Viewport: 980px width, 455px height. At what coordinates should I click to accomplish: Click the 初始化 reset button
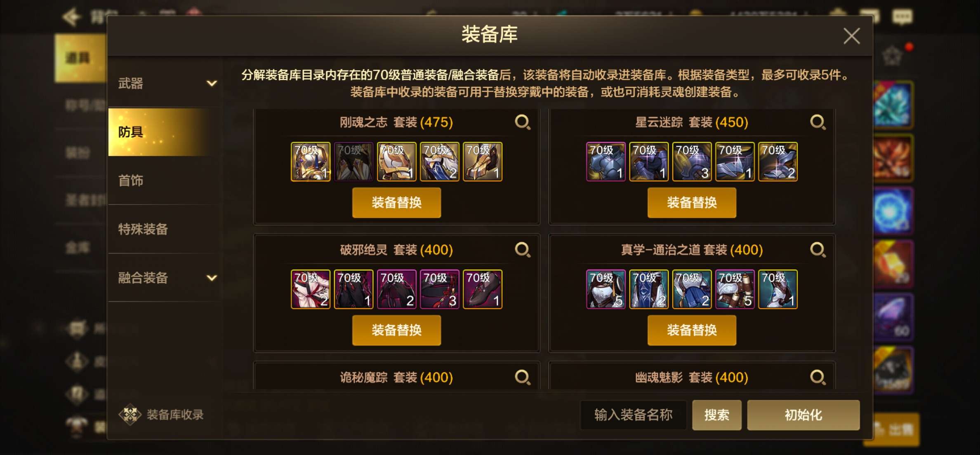[x=803, y=415]
